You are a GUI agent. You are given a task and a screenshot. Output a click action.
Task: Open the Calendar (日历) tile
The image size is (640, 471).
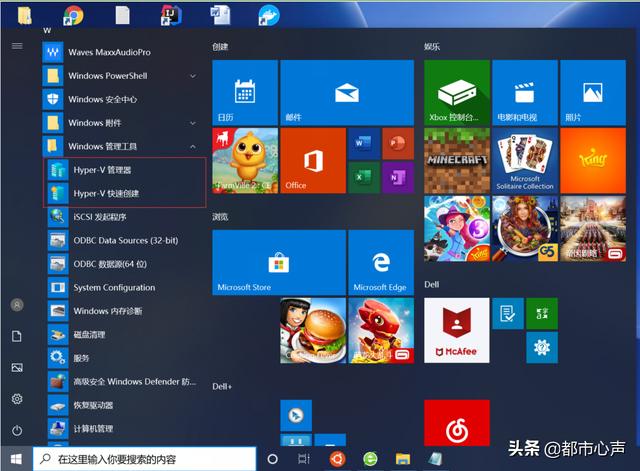245,93
